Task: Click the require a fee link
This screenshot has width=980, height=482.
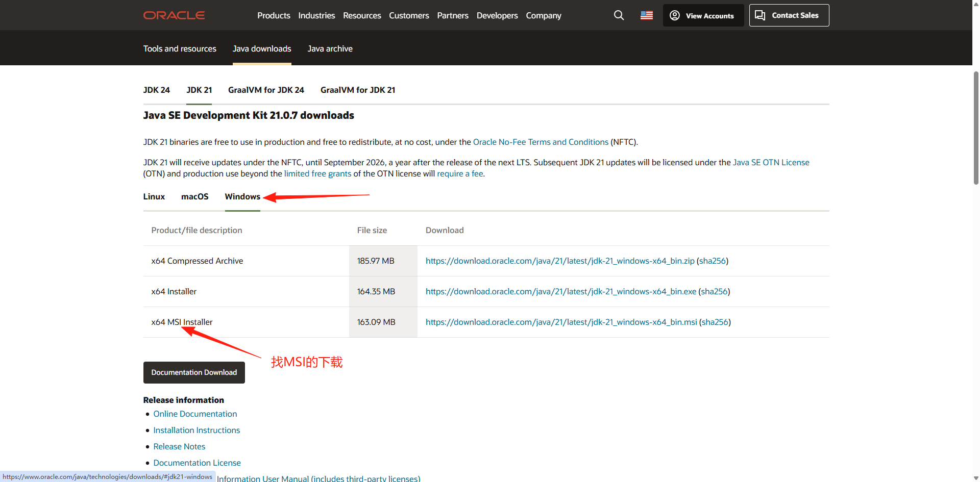Action: [460, 173]
